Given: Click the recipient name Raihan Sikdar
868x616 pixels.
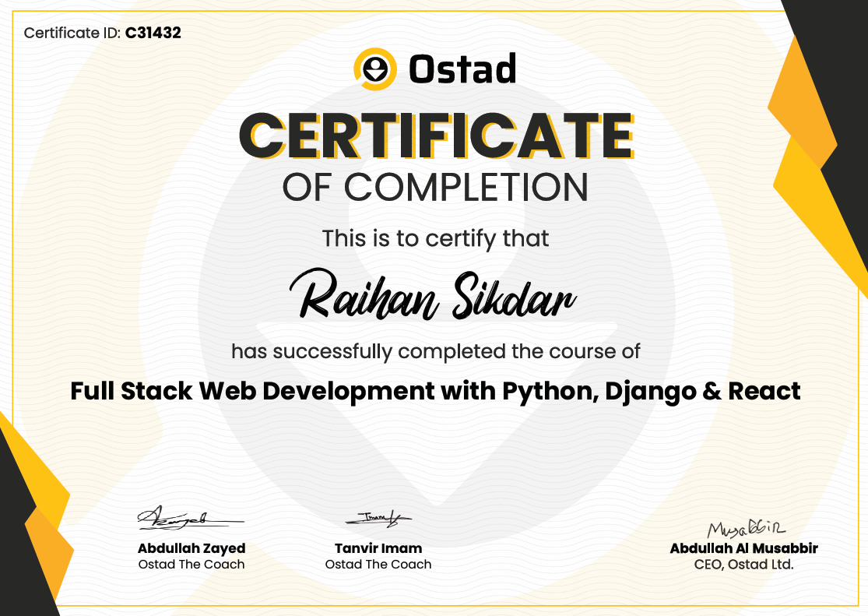Looking at the screenshot, I should point(433,294).
